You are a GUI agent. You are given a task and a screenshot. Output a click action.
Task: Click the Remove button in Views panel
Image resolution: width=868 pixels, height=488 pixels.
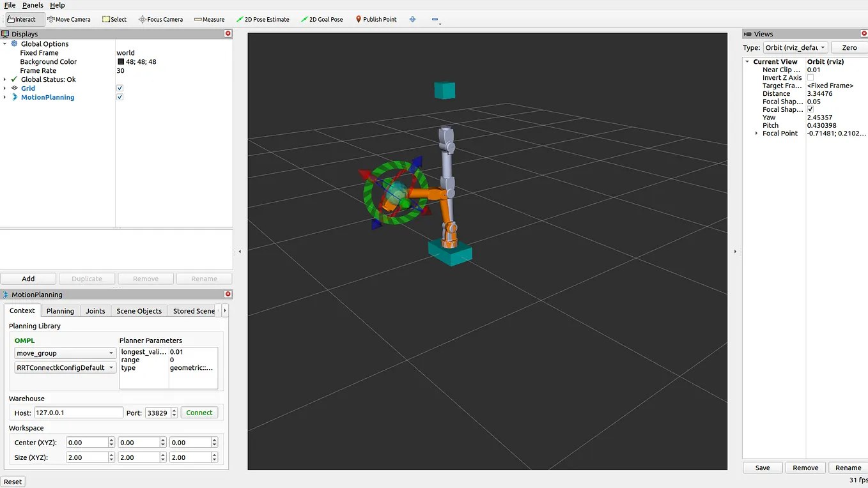pos(805,468)
